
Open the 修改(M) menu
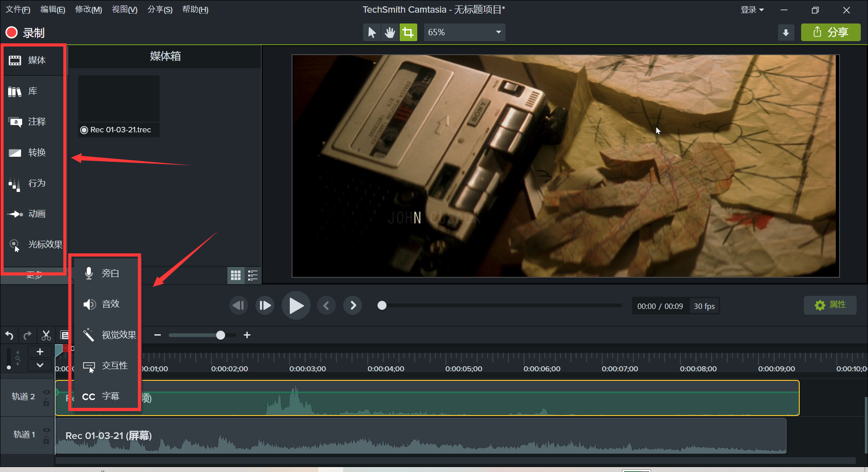[88, 9]
